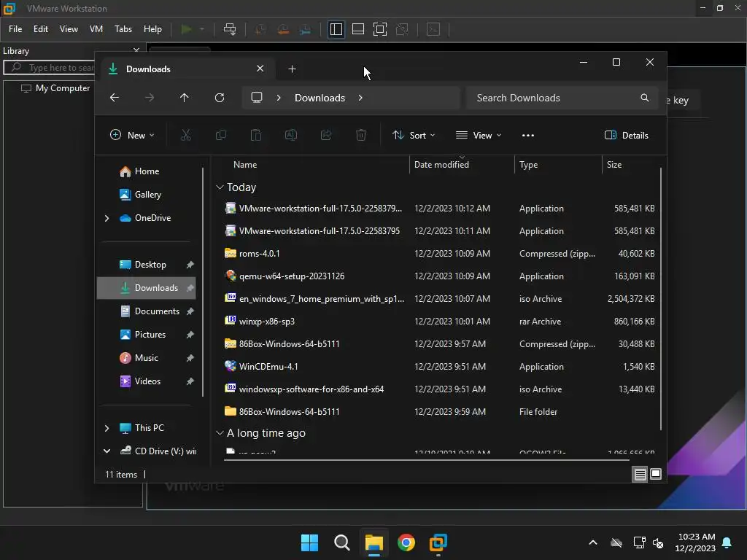Click the PC icon in address bar
This screenshot has height=560, width=747.
coord(257,98)
